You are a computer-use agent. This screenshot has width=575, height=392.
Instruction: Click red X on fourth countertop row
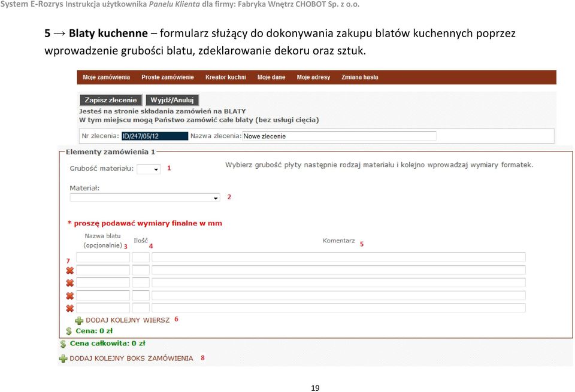pos(69,296)
